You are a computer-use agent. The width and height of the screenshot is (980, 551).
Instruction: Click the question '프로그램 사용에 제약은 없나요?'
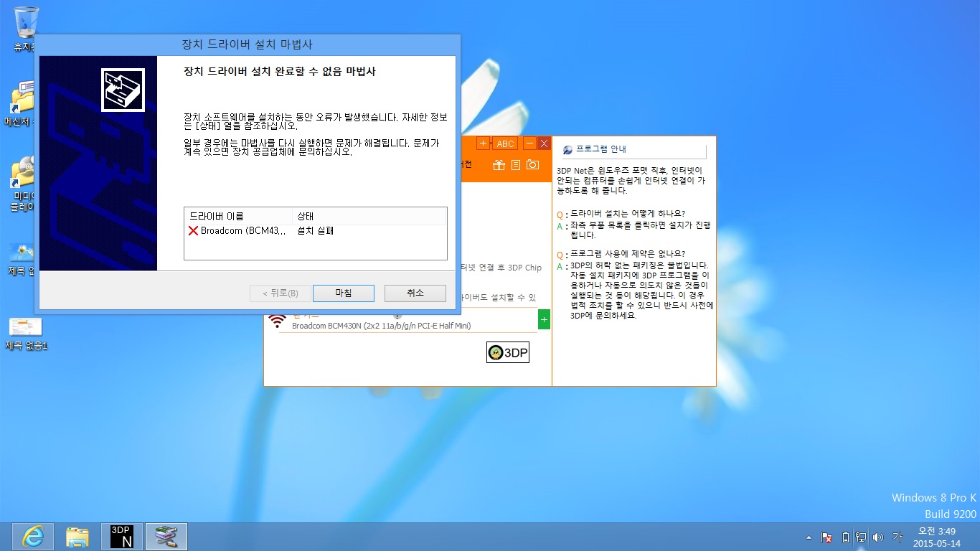[x=628, y=253]
